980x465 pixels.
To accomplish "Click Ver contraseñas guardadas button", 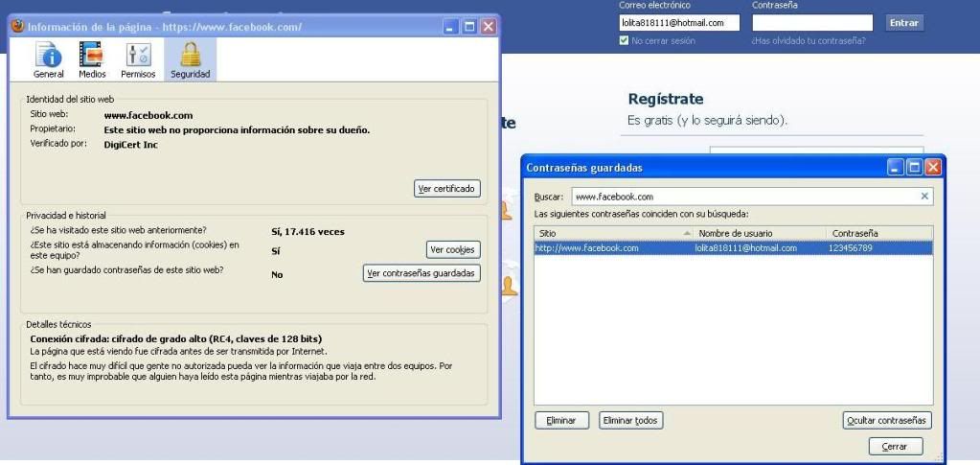I will pyautogui.click(x=422, y=273).
